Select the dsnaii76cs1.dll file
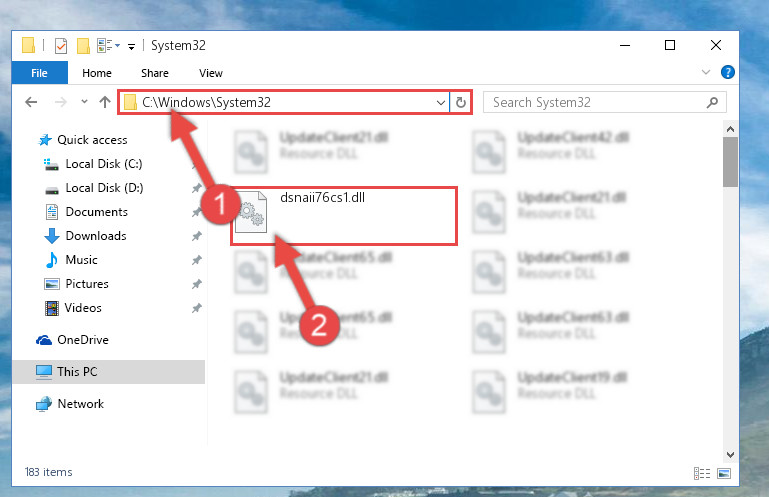The width and height of the screenshot is (769, 497). coord(344,216)
